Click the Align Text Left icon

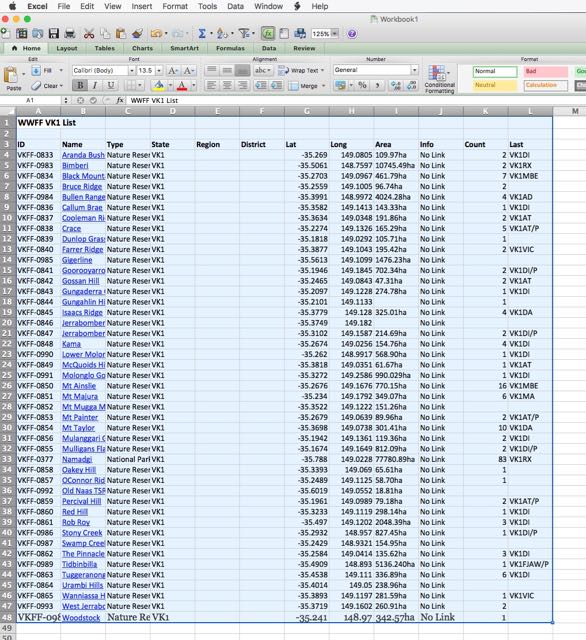[211, 85]
